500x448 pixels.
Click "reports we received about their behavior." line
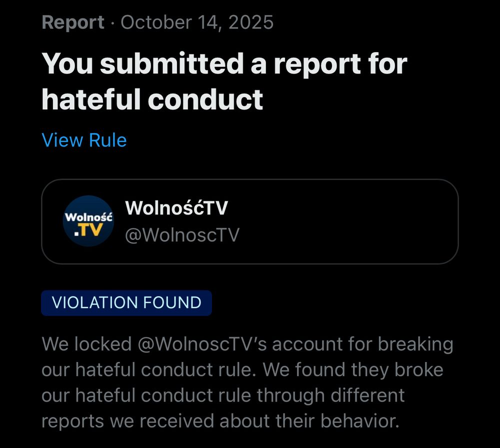click(x=220, y=421)
